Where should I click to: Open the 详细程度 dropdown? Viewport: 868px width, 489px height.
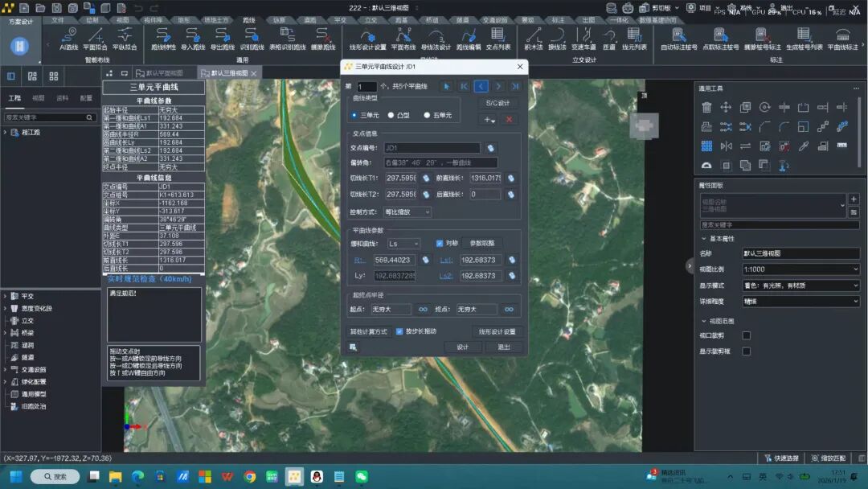(x=800, y=302)
